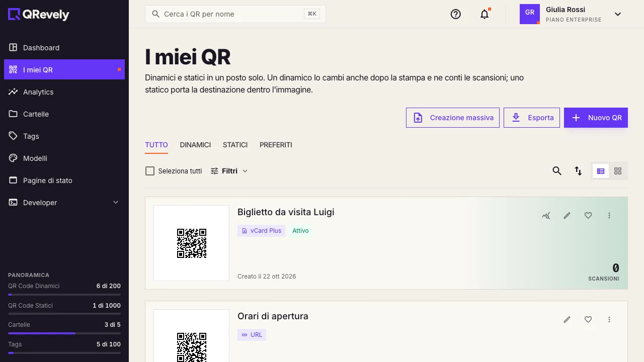Click the QR Code Dinamici usage bar
Viewport: 644px width, 362px height.
[64, 294]
